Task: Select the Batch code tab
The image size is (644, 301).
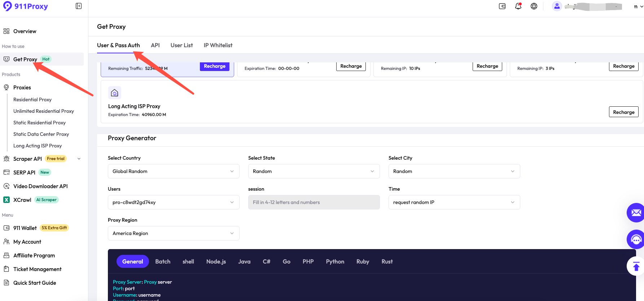Action: tap(163, 261)
